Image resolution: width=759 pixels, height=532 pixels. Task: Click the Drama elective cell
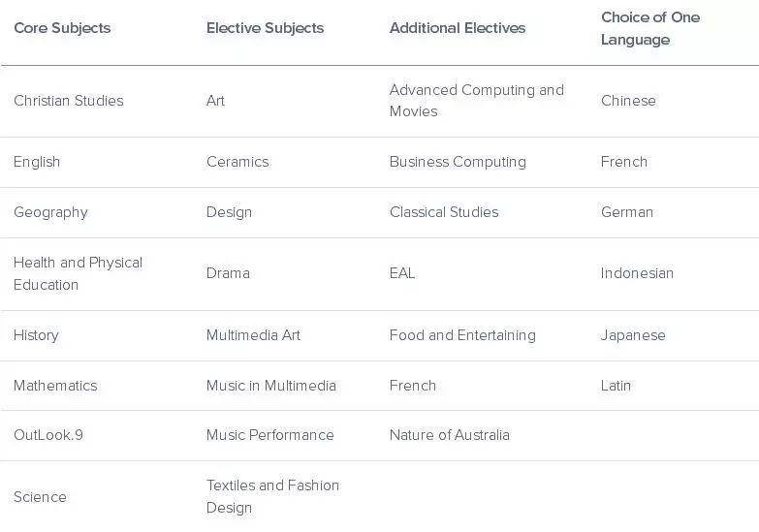coord(228,273)
